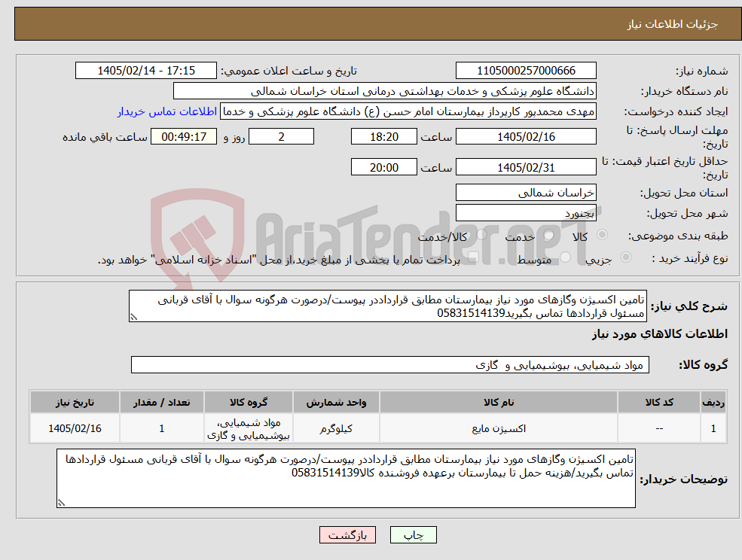Click the announcement date-time field
The image size is (742, 560).
pyautogui.click(x=145, y=71)
